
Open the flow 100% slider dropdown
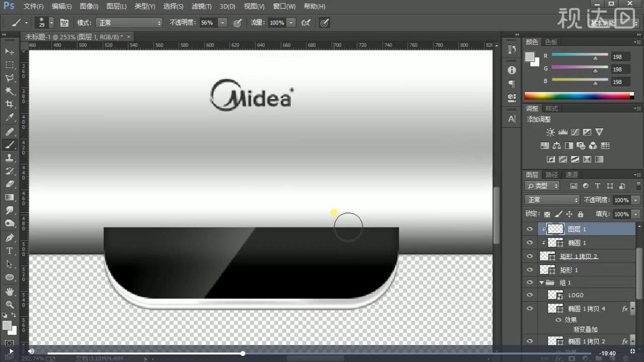tap(291, 23)
